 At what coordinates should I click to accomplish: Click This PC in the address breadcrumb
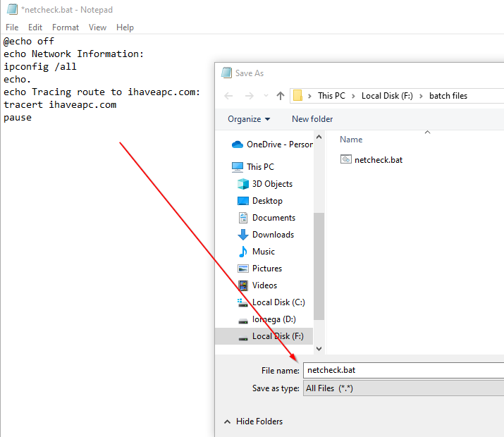tap(331, 96)
